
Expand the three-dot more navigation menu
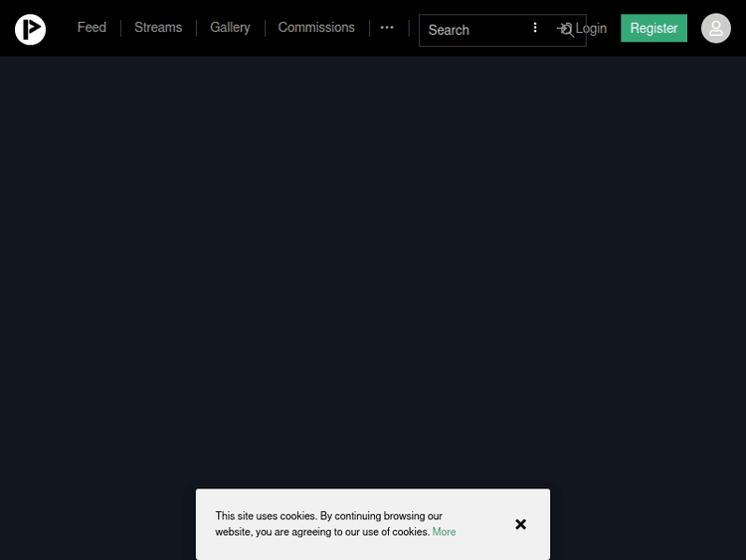(387, 28)
